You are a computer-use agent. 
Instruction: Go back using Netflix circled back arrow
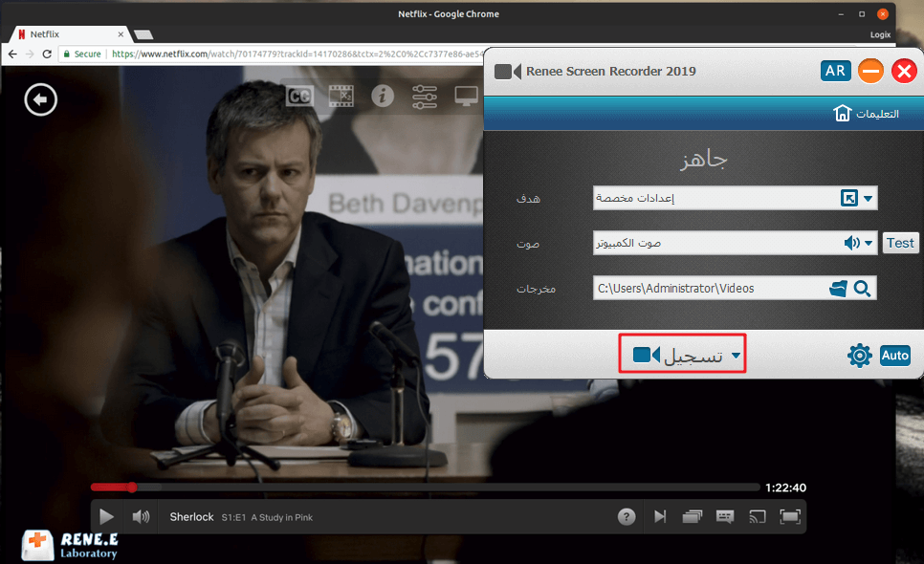tap(41, 99)
